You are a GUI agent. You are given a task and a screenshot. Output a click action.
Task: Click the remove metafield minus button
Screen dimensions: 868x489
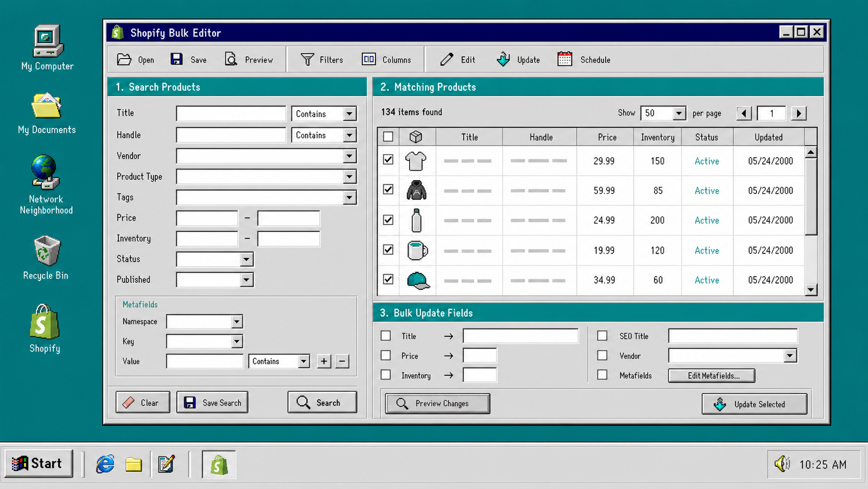point(342,361)
